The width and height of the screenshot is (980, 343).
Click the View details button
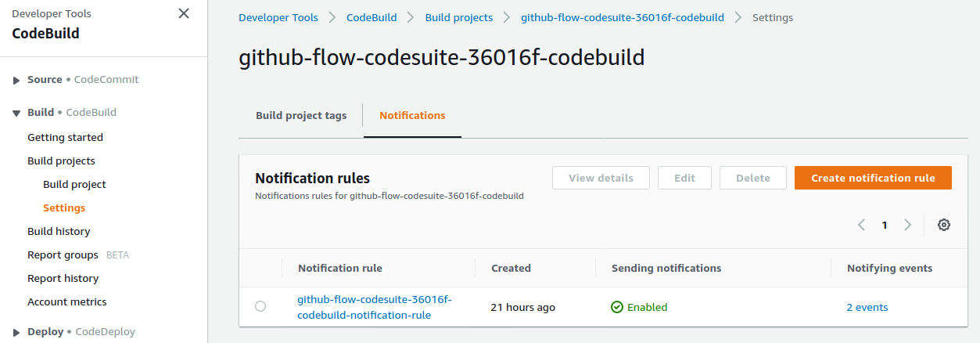coord(601,178)
